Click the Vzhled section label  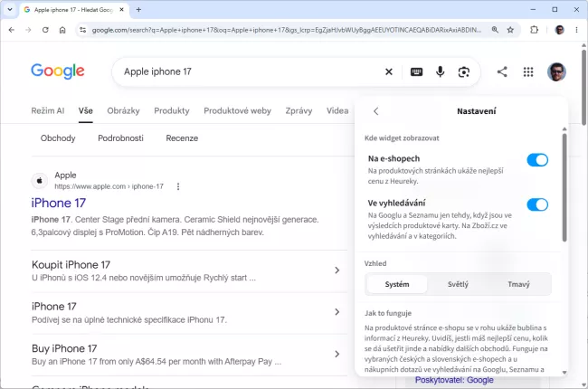(375, 263)
